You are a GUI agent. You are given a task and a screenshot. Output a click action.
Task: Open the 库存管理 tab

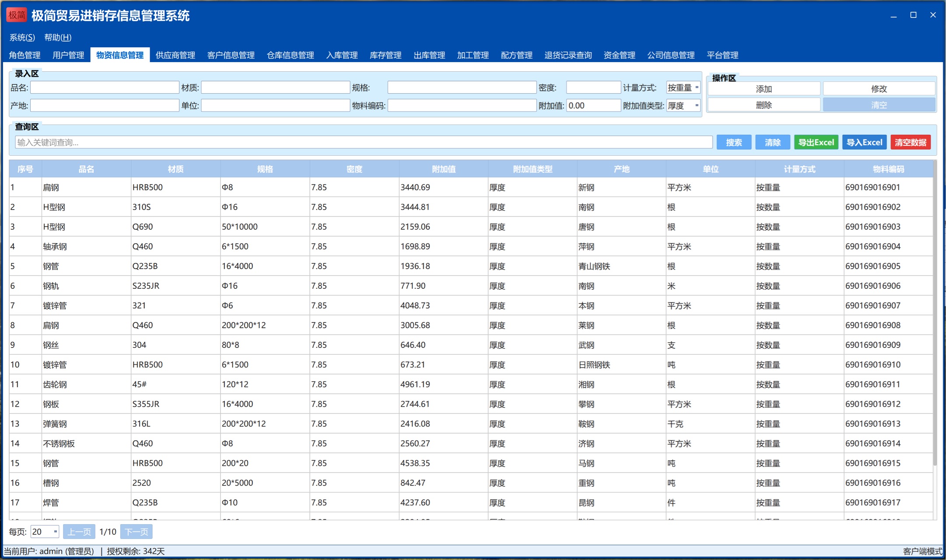pyautogui.click(x=385, y=55)
